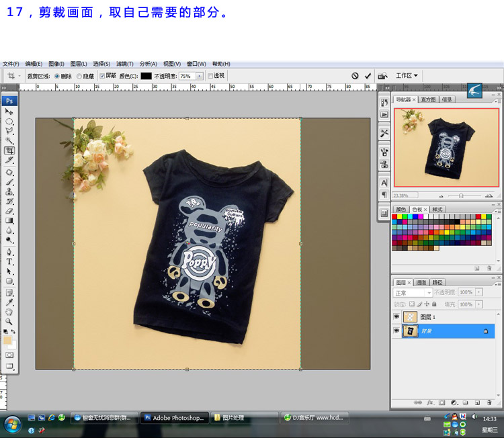Screen dimensions: 504x438
Task: Toggle lock all in Layers panel
Action: tap(434, 304)
